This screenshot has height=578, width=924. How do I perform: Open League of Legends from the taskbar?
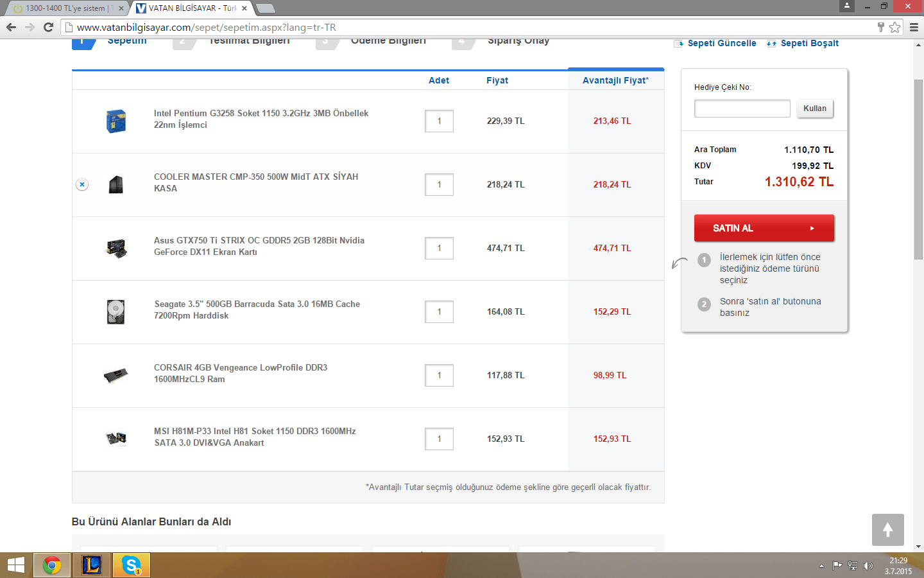pos(92,565)
